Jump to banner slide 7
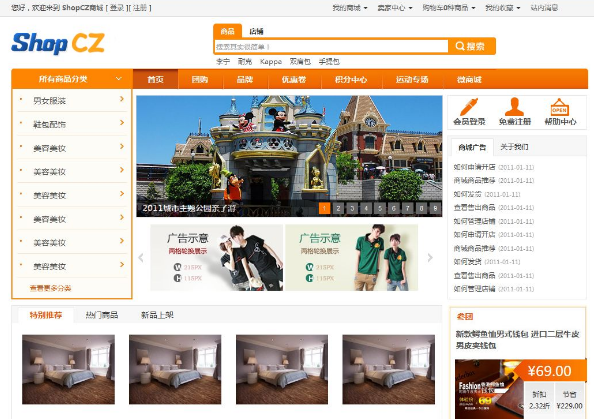 pyautogui.click(x=408, y=208)
